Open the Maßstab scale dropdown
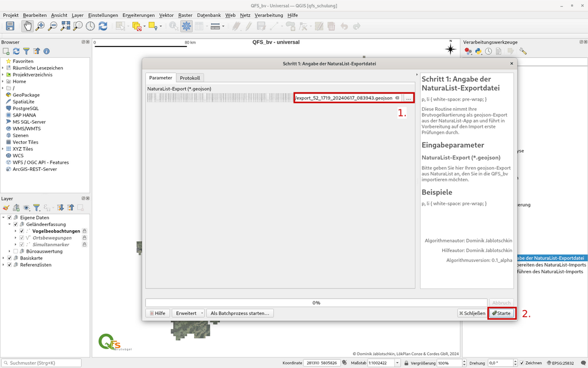The image size is (588, 368). [x=397, y=363]
